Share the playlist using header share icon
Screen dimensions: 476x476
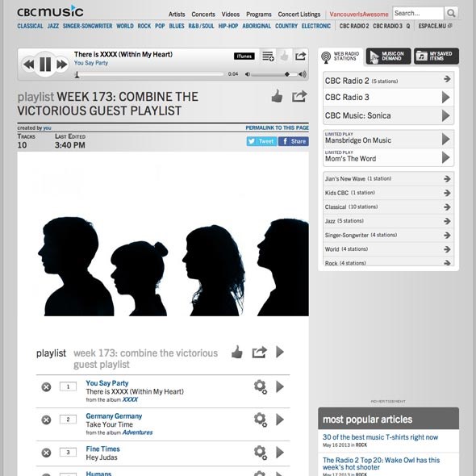(299, 96)
